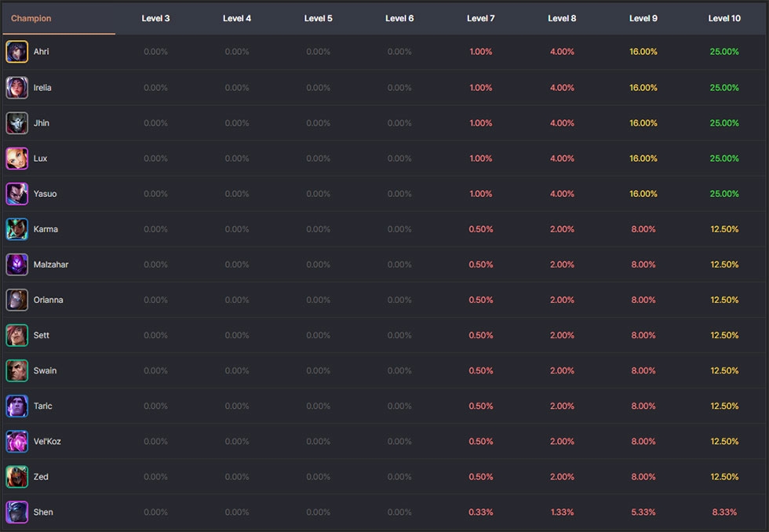Select Sett's Level 7 value 0.50%
Viewport: 769px width, 532px height.
click(x=480, y=335)
